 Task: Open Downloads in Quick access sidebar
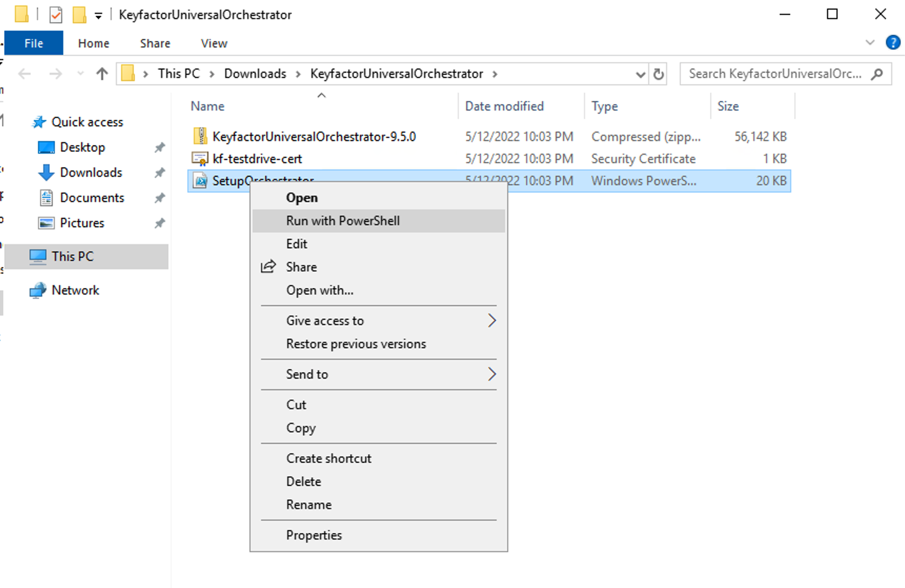[x=91, y=173]
